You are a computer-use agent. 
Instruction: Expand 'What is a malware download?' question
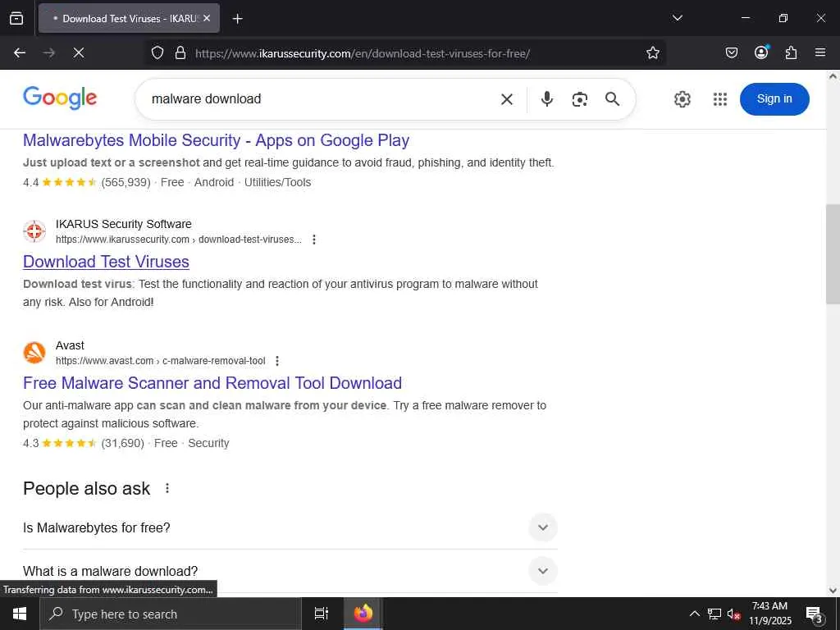pyautogui.click(x=290, y=571)
